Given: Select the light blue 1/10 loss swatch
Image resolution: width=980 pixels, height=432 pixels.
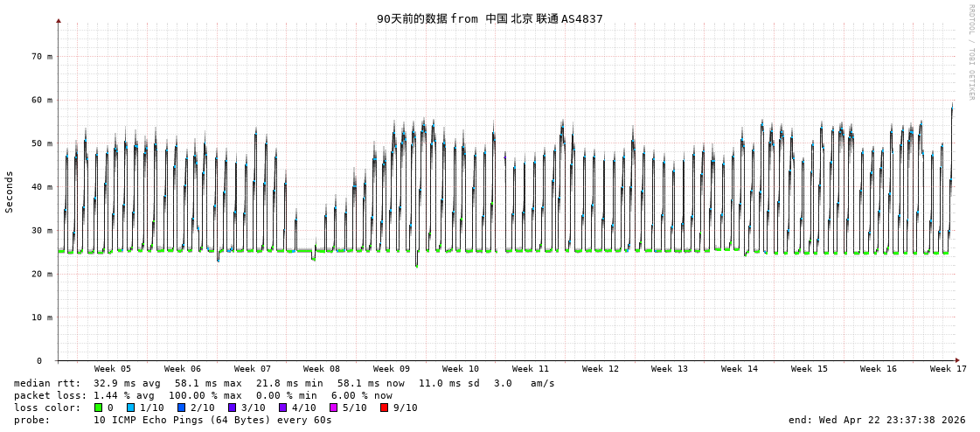Looking at the screenshot, I should tap(130, 408).
